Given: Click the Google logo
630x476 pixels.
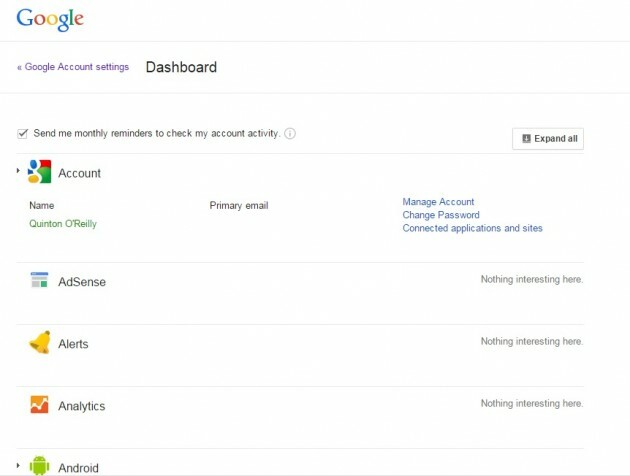Looking at the screenshot, I should click(49, 20).
